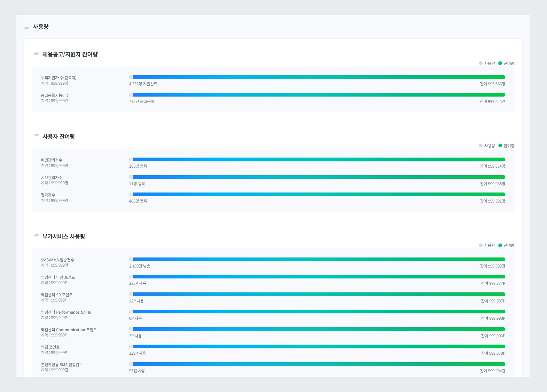The height and width of the screenshot is (392, 547).
Task: Click the list icon beside the 사용량 page title
Action: pyautogui.click(x=27, y=27)
